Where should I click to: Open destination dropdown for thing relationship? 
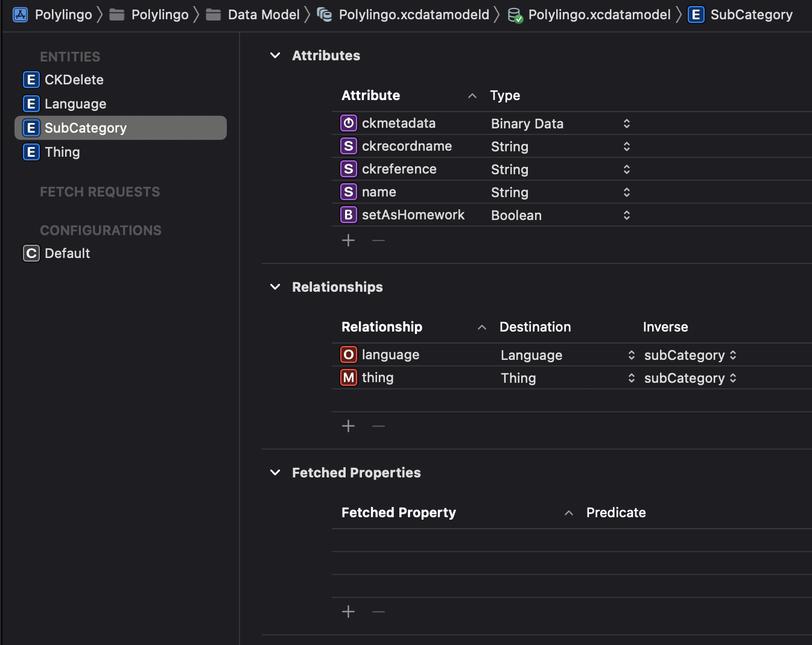pos(632,378)
